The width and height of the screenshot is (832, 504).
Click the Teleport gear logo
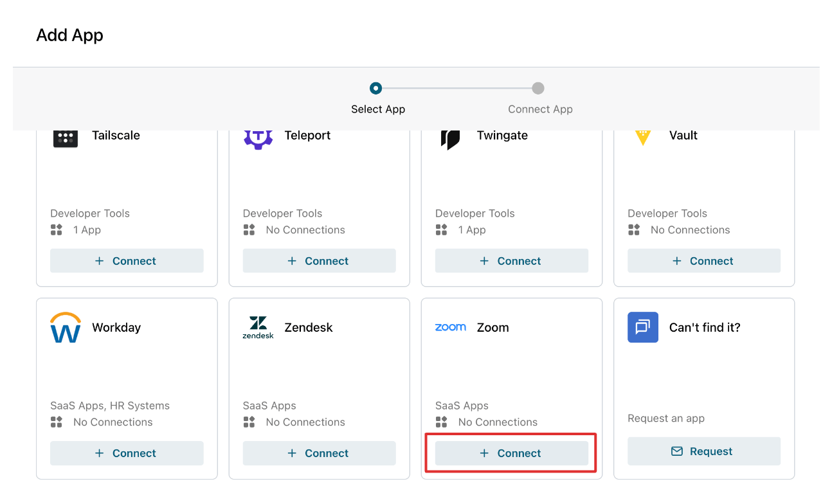(258, 139)
